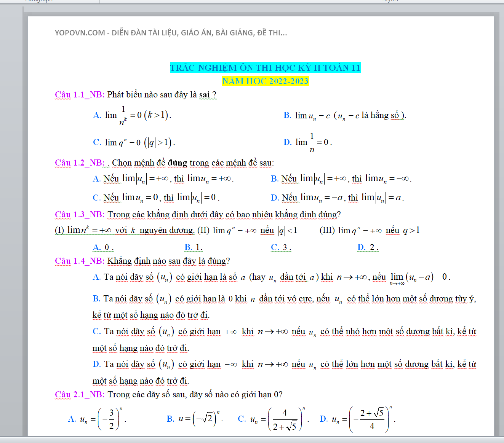Click the YOPOVN.COM header text

[x=171, y=33]
